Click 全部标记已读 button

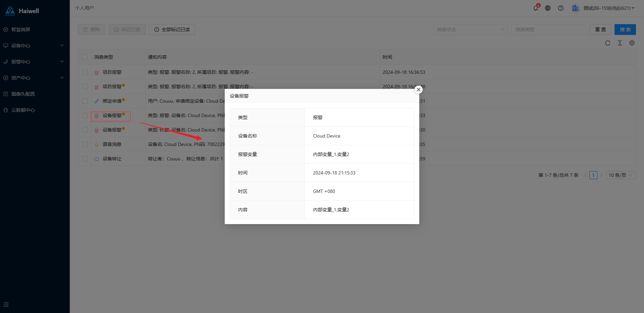[x=172, y=30]
